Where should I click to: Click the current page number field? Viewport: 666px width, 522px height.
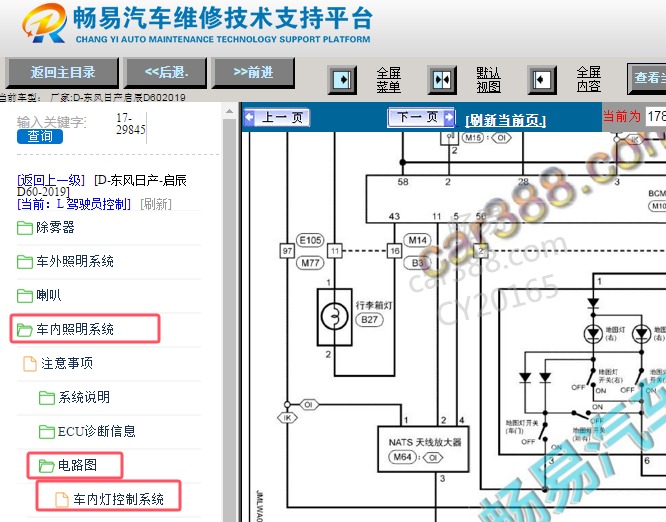(656, 116)
